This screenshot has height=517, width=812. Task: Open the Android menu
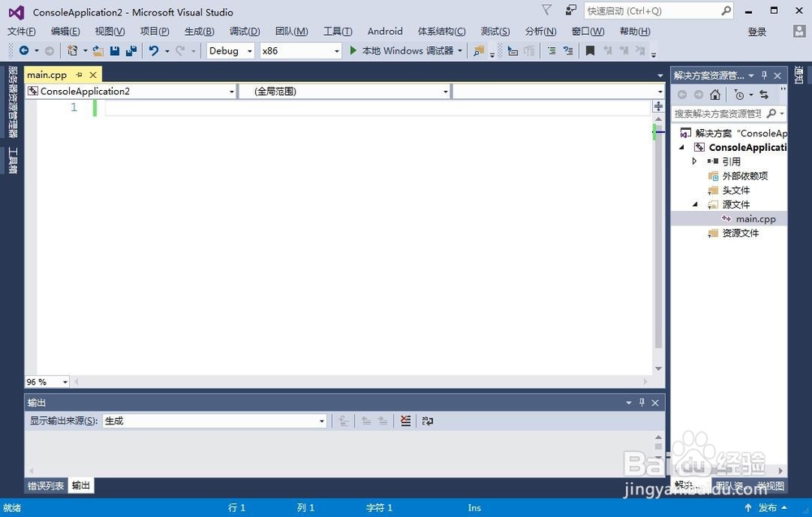(385, 31)
